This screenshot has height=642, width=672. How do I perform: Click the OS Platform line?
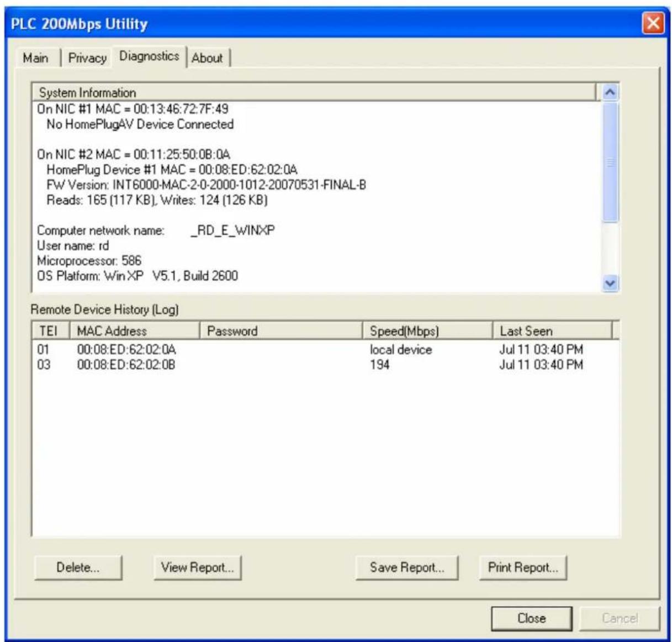(137, 276)
